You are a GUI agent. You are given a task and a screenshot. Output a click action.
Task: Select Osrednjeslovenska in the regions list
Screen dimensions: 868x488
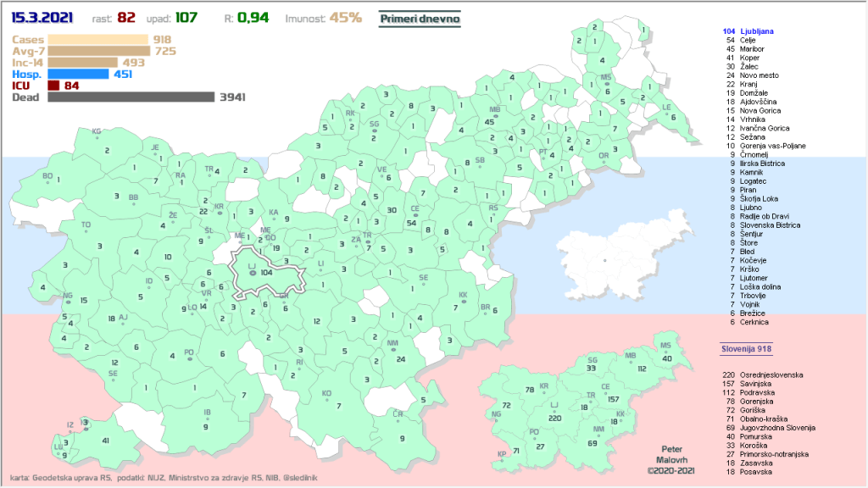(x=771, y=374)
